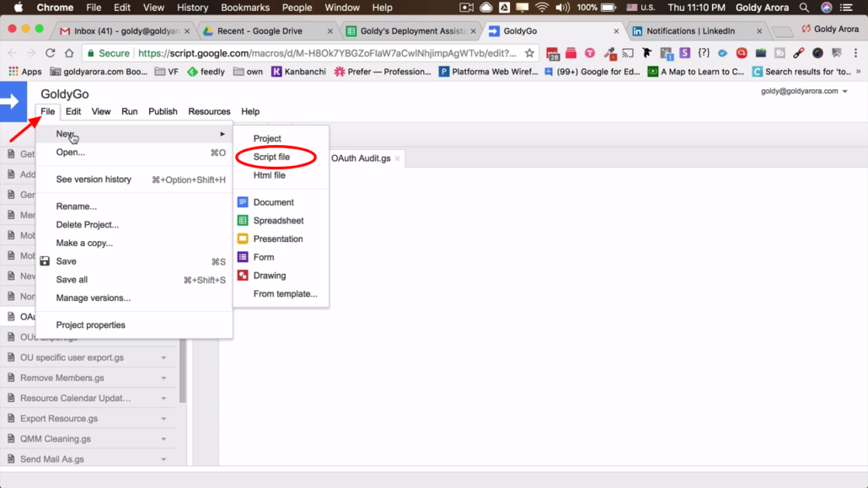
Task: Click the Document icon in New submenu
Action: (243, 202)
